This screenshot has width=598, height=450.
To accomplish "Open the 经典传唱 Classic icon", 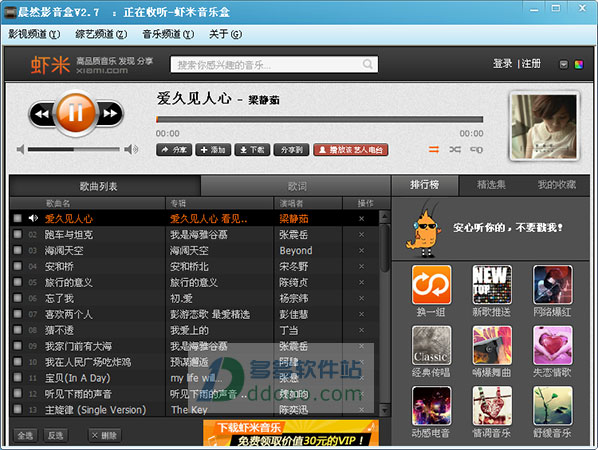I will pos(431,345).
